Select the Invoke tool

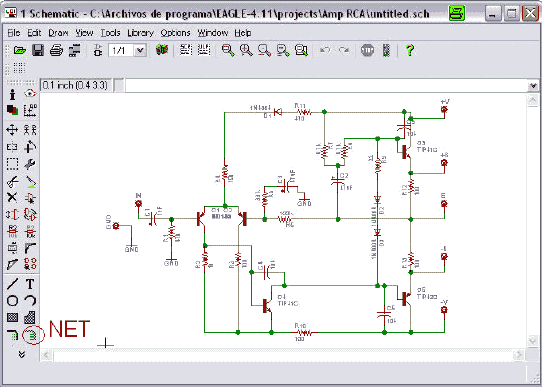click(30, 264)
